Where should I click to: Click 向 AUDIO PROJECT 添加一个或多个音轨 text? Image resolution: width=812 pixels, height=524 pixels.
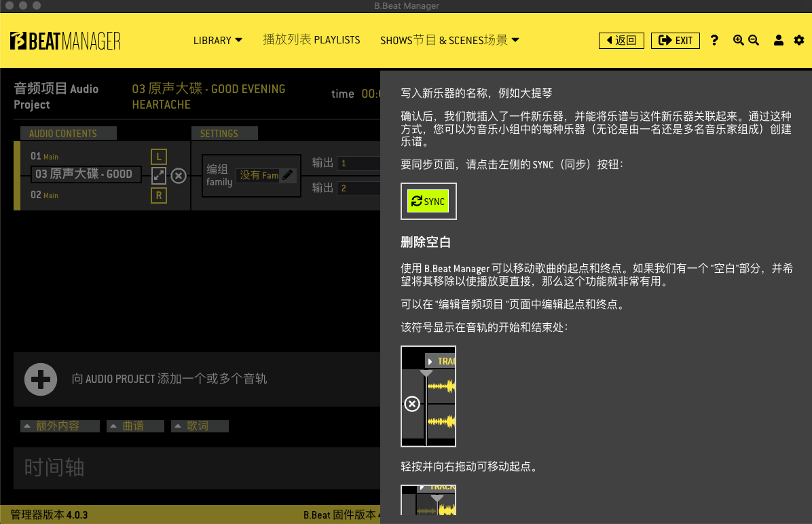tap(169, 379)
